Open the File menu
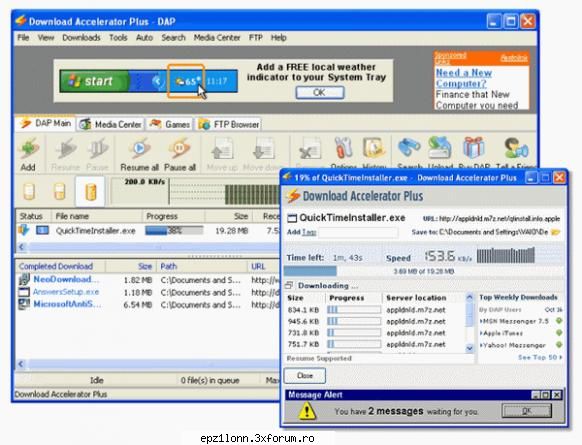 coord(23,37)
